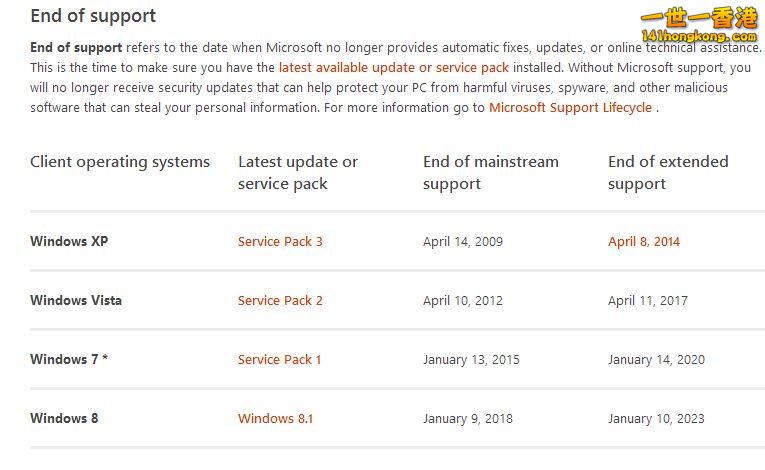Screen dimensions: 765x470
Task: Click the Windows 8 row label
Action: click(x=64, y=419)
